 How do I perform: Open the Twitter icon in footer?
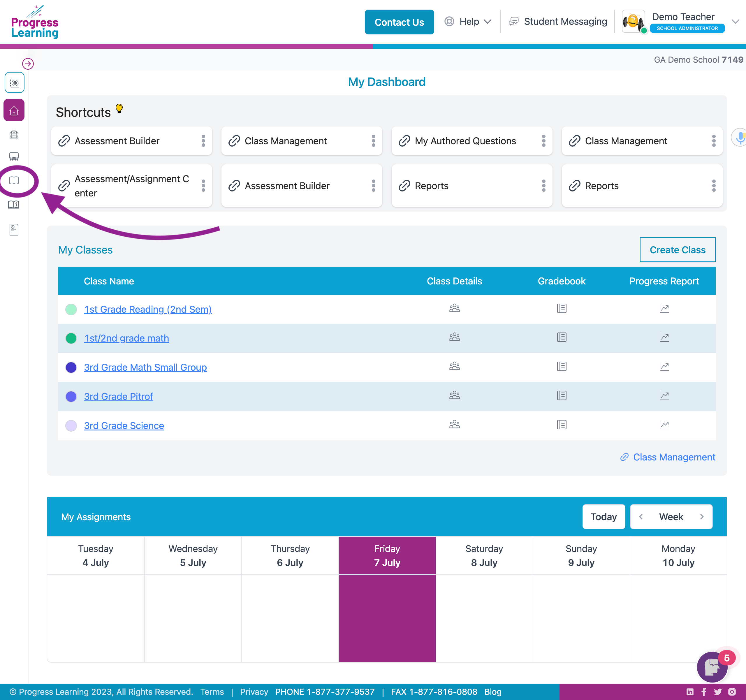717,692
